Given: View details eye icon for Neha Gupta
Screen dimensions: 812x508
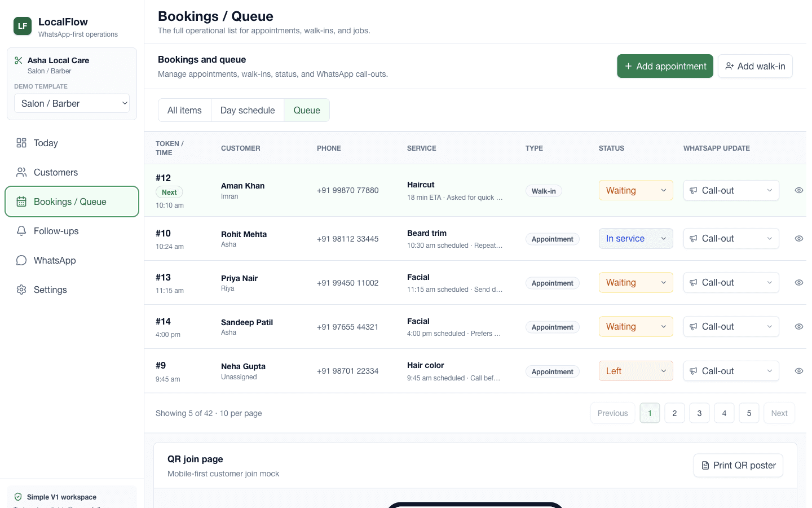Looking at the screenshot, I should (x=799, y=371).
